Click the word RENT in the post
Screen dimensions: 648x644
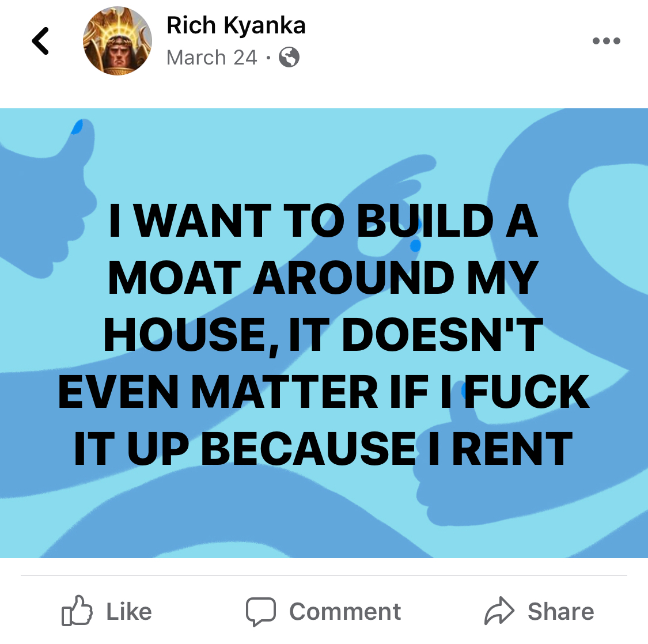point(513,449)
